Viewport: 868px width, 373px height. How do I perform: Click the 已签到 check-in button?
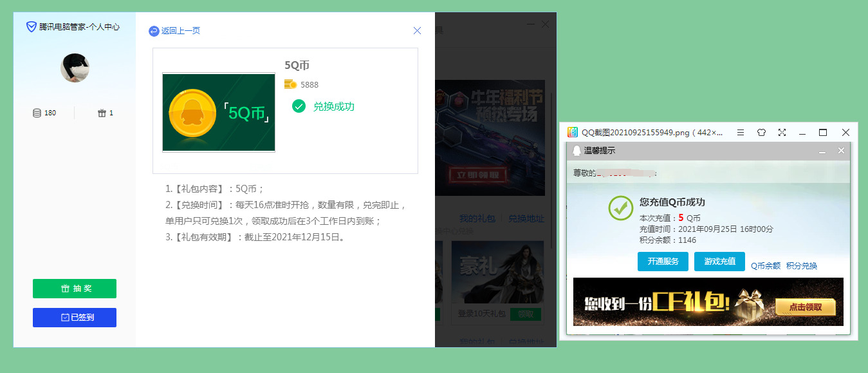(75, 318)
